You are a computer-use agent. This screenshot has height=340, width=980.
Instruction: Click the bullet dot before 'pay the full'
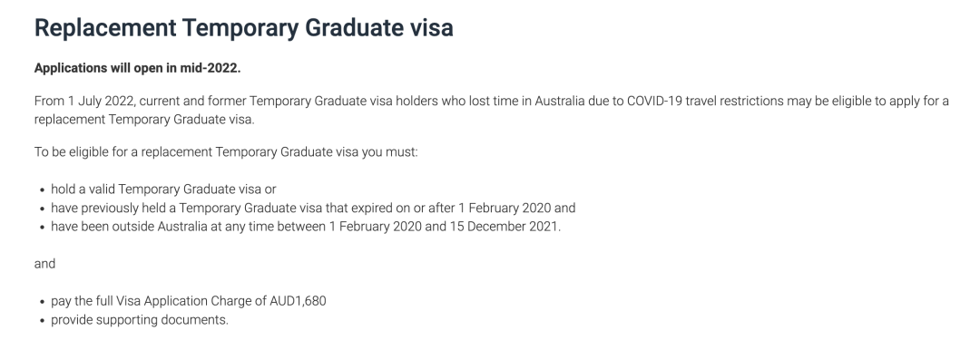pyautogui.click(x=42, y=302)
